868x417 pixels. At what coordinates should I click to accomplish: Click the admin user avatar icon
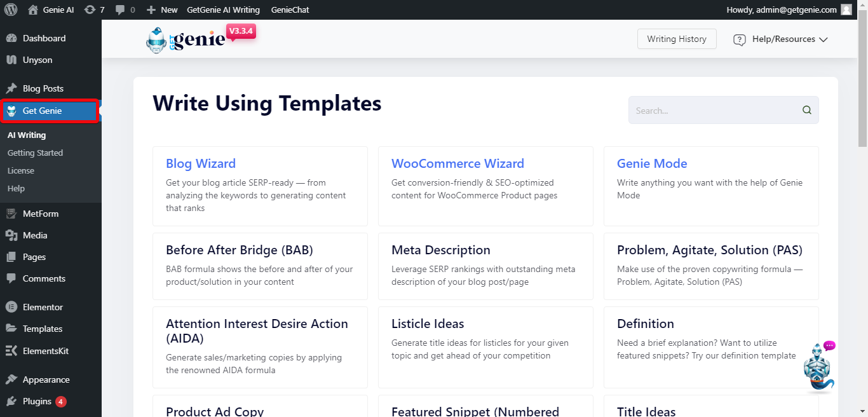pos(846,10)
